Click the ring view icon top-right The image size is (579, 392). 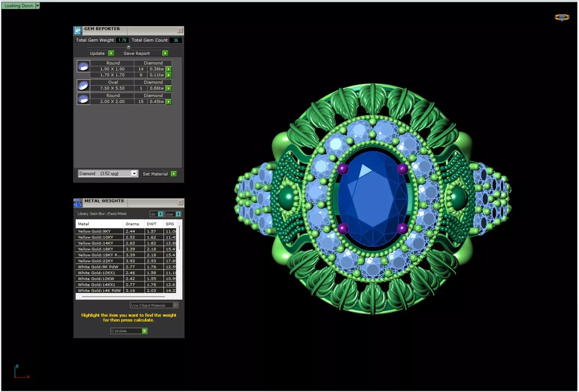562,17
